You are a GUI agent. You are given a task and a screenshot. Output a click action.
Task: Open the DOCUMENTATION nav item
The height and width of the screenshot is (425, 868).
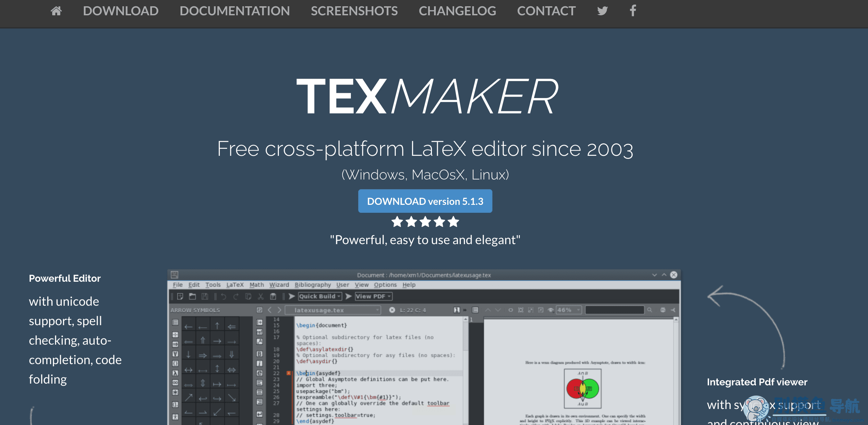pyautogui.click(x=234, y=11)
